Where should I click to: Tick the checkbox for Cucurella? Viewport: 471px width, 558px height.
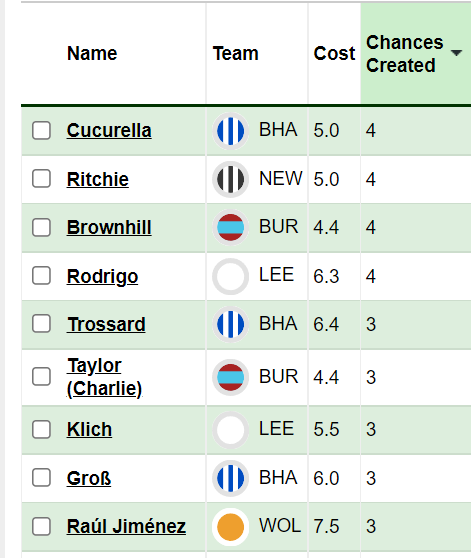tap(41, 130)
